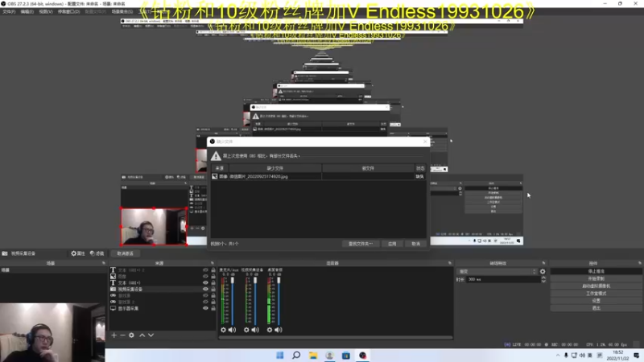Open 桌面音频 mixer gear settings

click(270, 330)
